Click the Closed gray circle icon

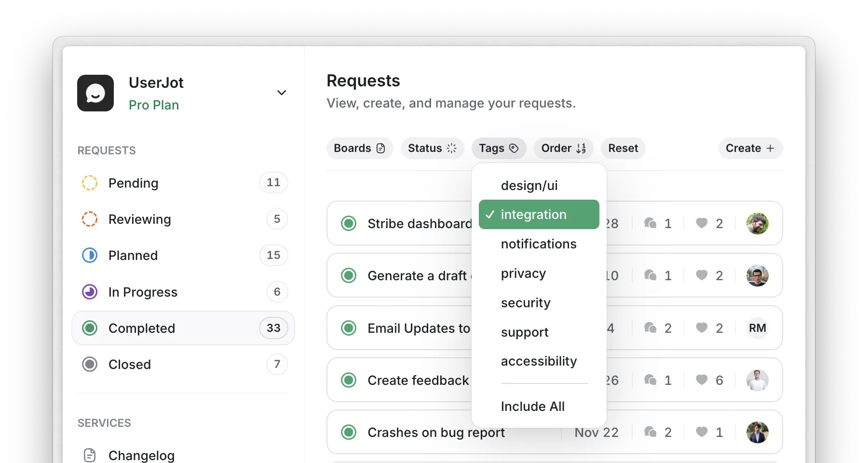tap(90, 364)
